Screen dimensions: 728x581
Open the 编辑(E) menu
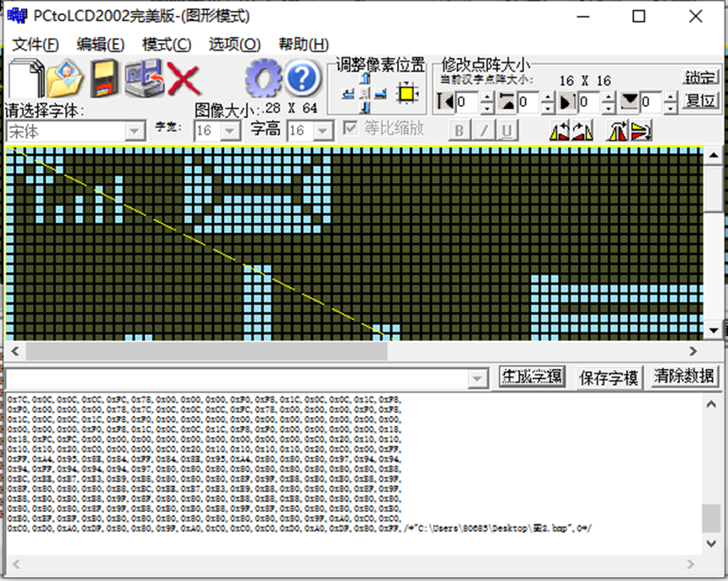tap(100, 45)
